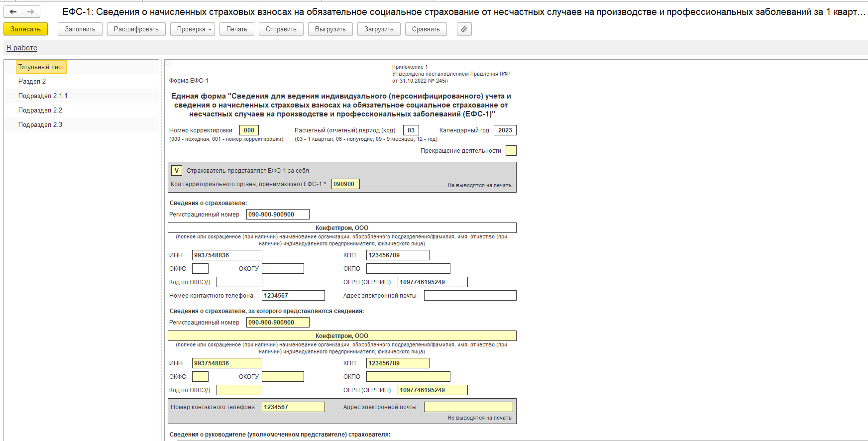Select Подраздел 2.1.1 in sidebar
The image size is (868, 441).
click(x=43, y=96)
